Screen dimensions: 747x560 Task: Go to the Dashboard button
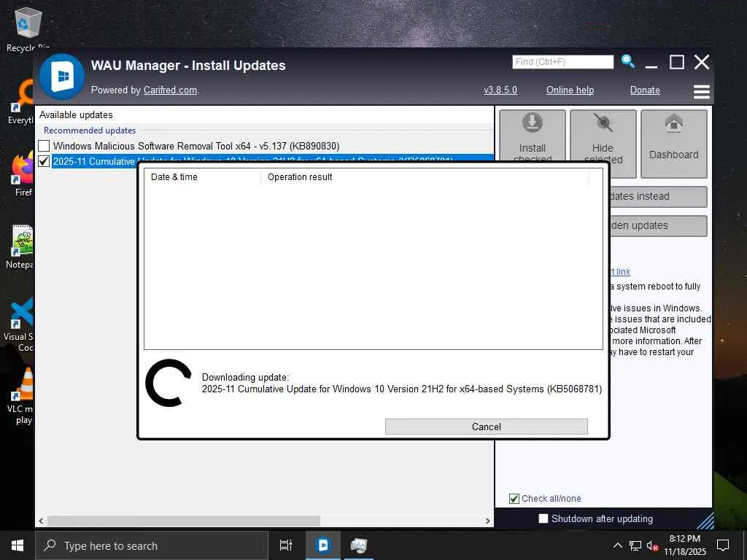[673, 144]
